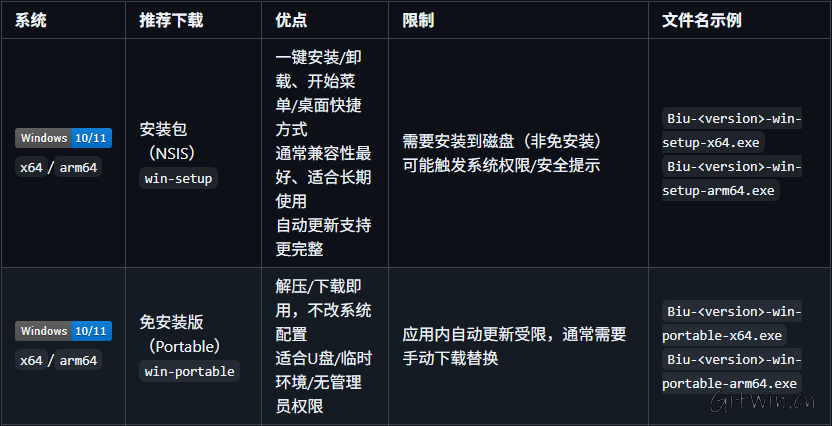Click the 文件名示例 column header
832x426 pixels.
pyautogui.click(x=702, y=20)
